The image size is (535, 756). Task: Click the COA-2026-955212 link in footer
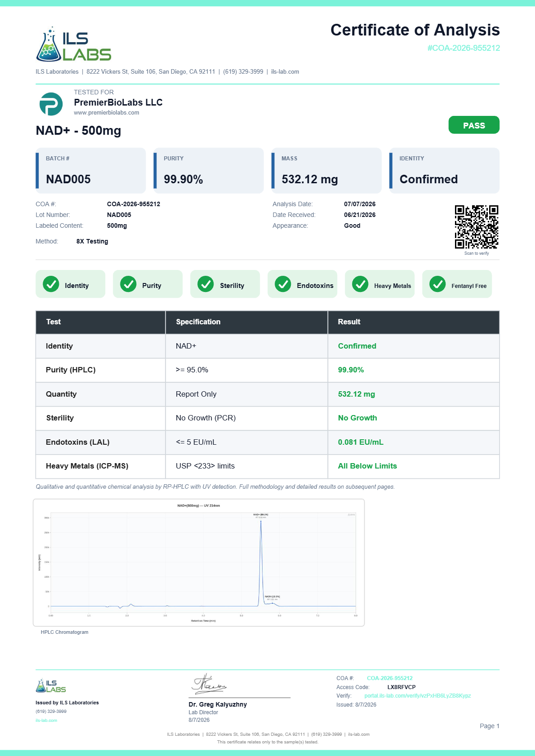pyautogui.click(x=390, y=678)
